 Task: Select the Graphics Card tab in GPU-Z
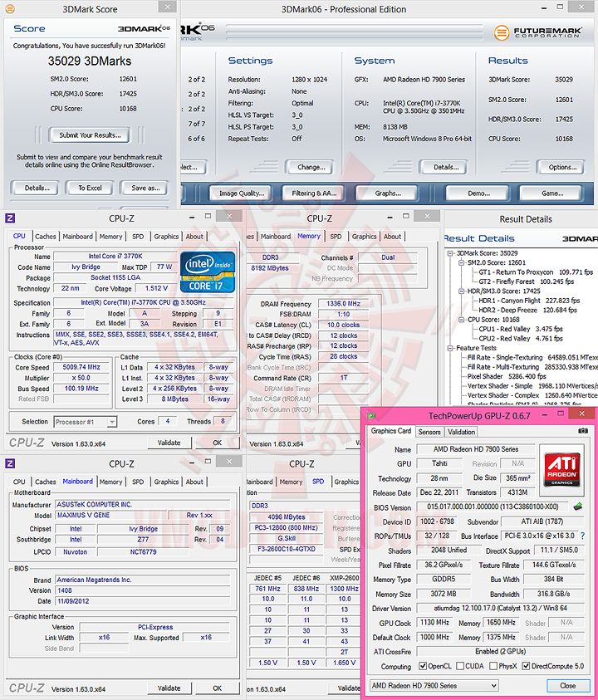click(x=391, y=431)
